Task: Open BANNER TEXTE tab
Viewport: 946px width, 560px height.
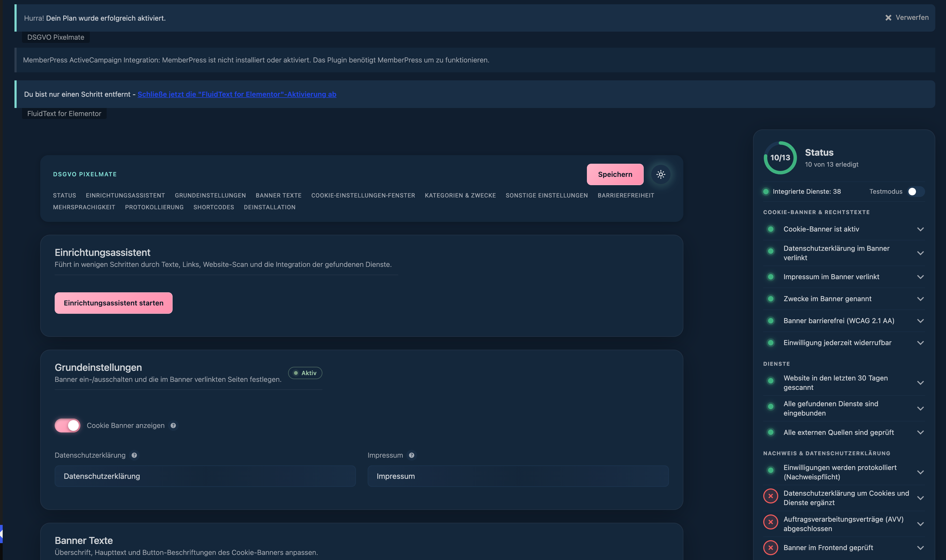Action: coord(278,196)
